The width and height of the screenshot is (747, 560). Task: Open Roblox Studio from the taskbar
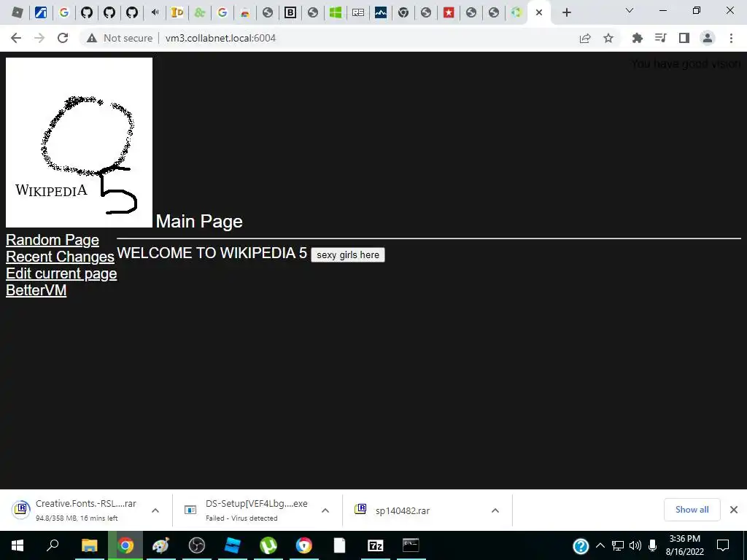click(233, 545)
